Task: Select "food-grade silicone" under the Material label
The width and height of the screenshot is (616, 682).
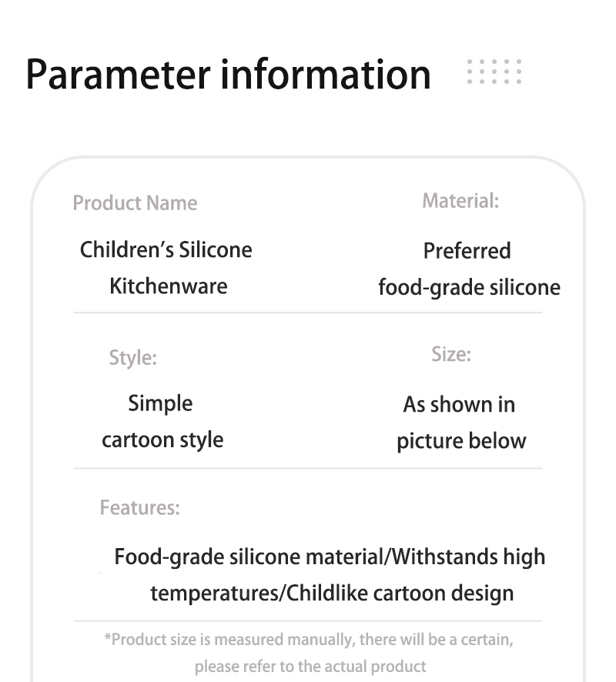Action: click(x=469, y=288)
